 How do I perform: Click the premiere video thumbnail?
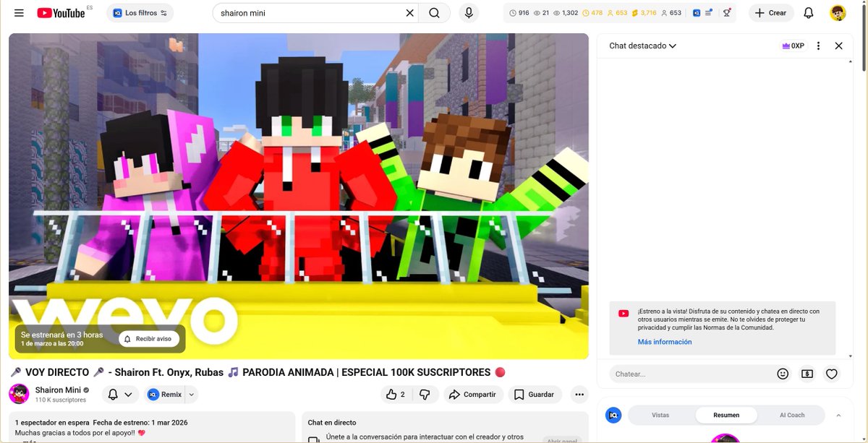point(299,196)
